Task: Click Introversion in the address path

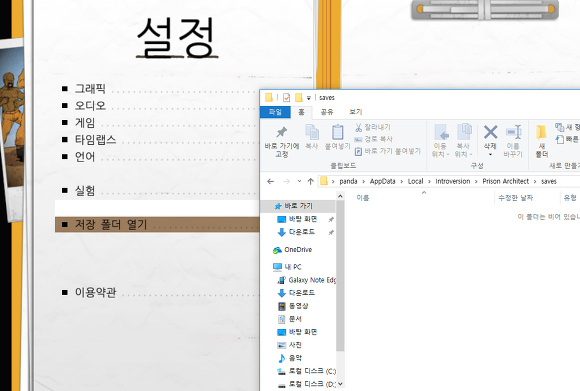Action: pyautogui.click(x=453, y=181)
